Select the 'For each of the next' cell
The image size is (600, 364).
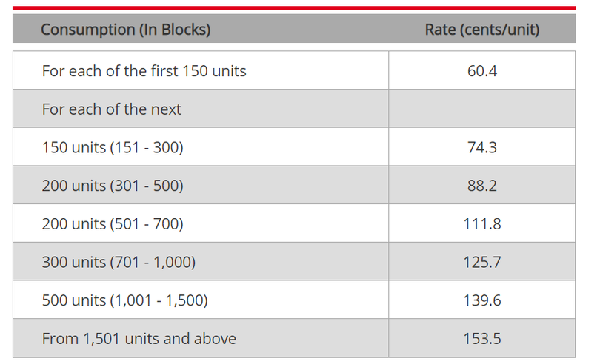[x=111, y=109]
